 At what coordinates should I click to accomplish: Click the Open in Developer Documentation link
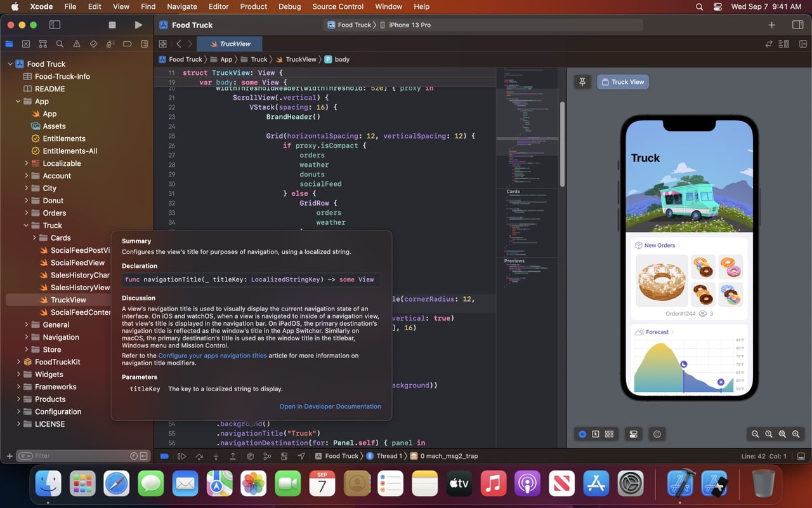tap(330, 406)
